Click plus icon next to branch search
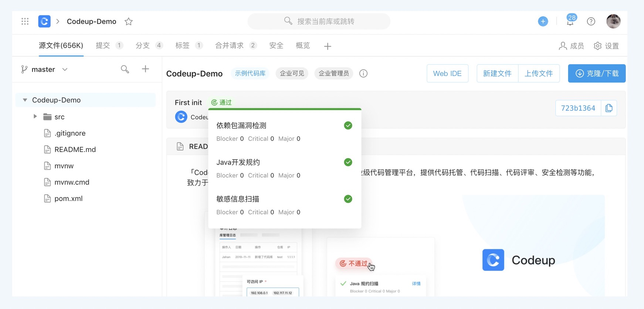This screenshot has width=644, height=309. 145,69
